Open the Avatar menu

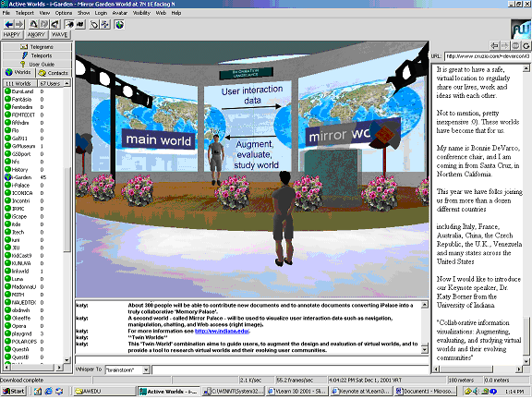click(120, 13)
